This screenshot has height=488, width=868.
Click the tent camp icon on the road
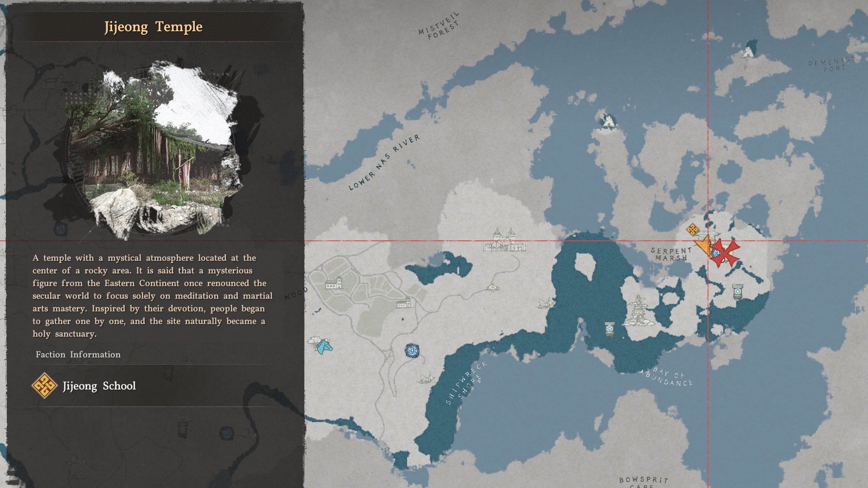click(493, 287)
